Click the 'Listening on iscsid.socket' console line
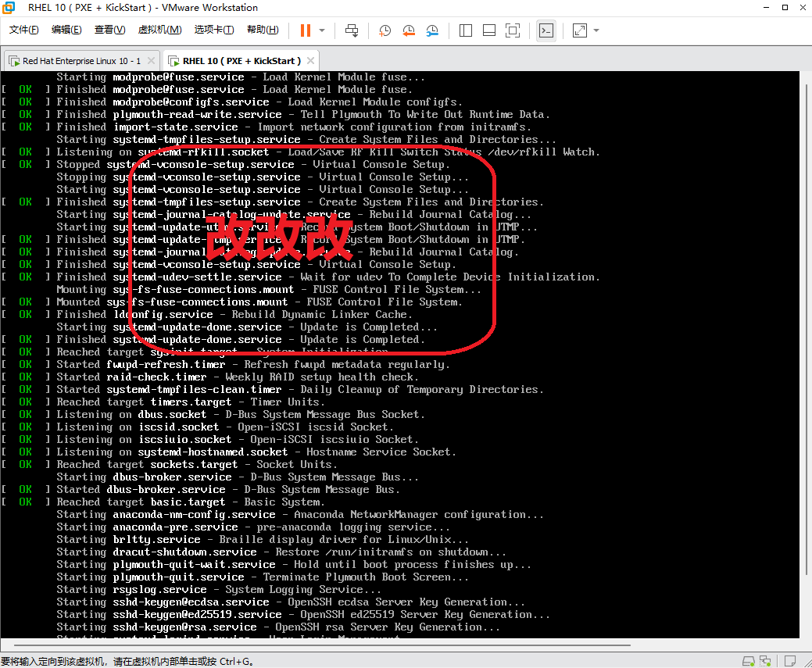Image resolution: width=812 pixels, height=668 pixels. [x=197, y=427]
